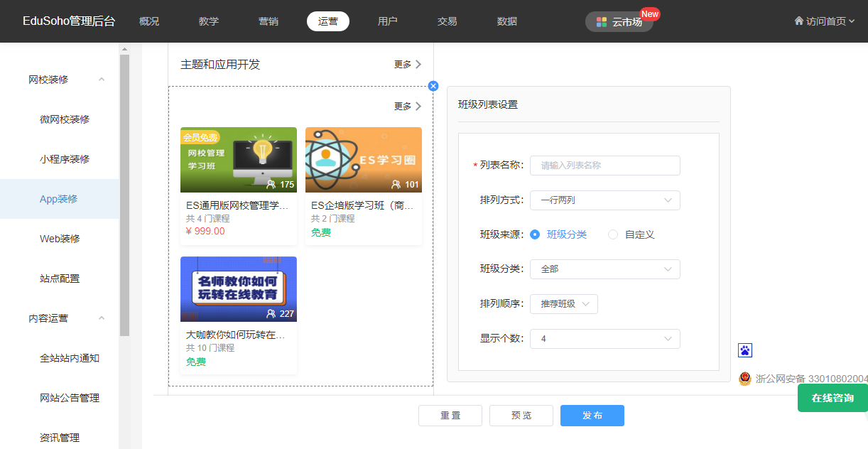Image resolution: width=868 pixels, height=449 pixels.
Task: Expand the 排列顺序 推荐班级 dropdown
Action: 564,304
